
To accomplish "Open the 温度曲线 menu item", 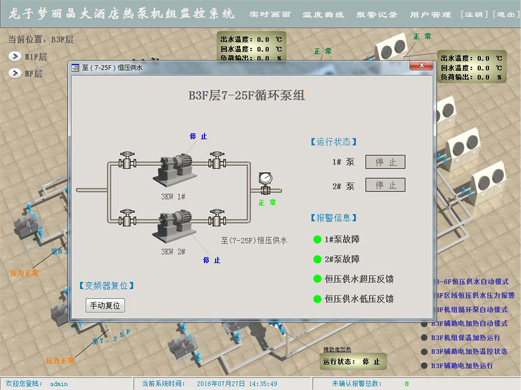I will tap(323, 14).
